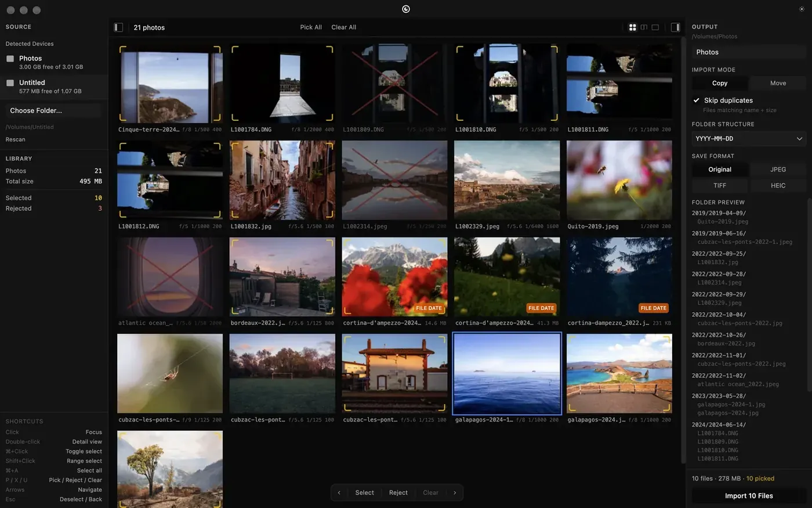Click the 2024/2024-06-14/ folder preview entry
The width and height of the screenshot is (812, 508).
tap(719, 425)
